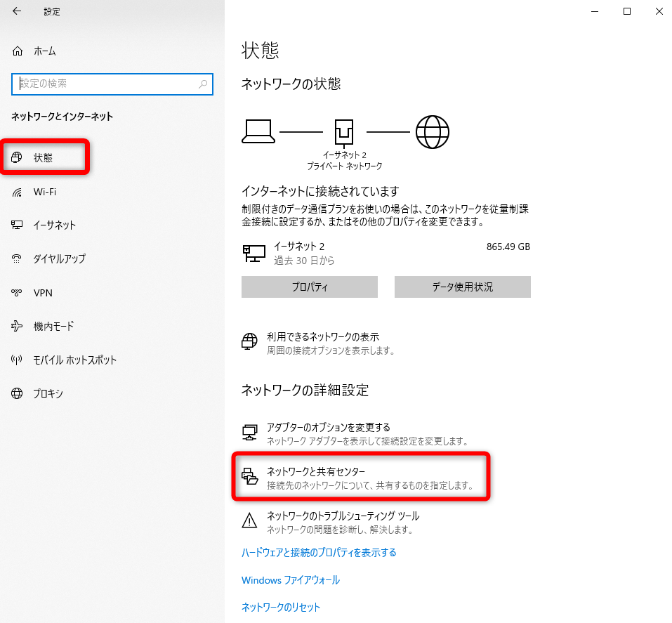Click the ネットワークの詳細設定 heading
The width and height of the screenshot is (672, 623).
click(305, 391)
